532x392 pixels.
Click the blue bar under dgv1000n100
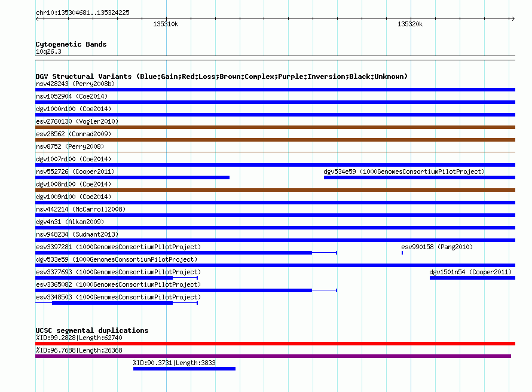point(275,115)
